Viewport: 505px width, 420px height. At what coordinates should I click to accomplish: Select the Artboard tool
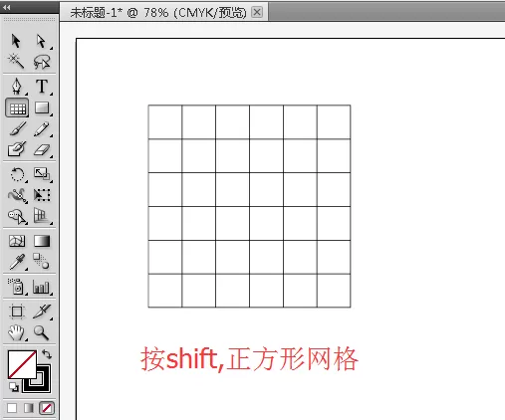pos(17,312)
